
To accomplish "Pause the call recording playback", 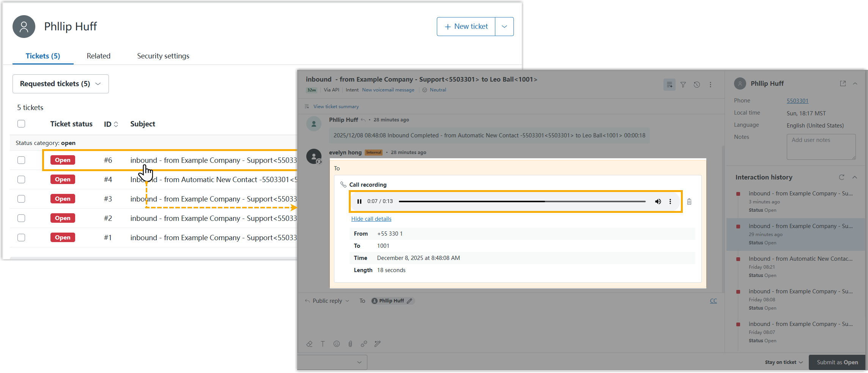I will point(359,201).
